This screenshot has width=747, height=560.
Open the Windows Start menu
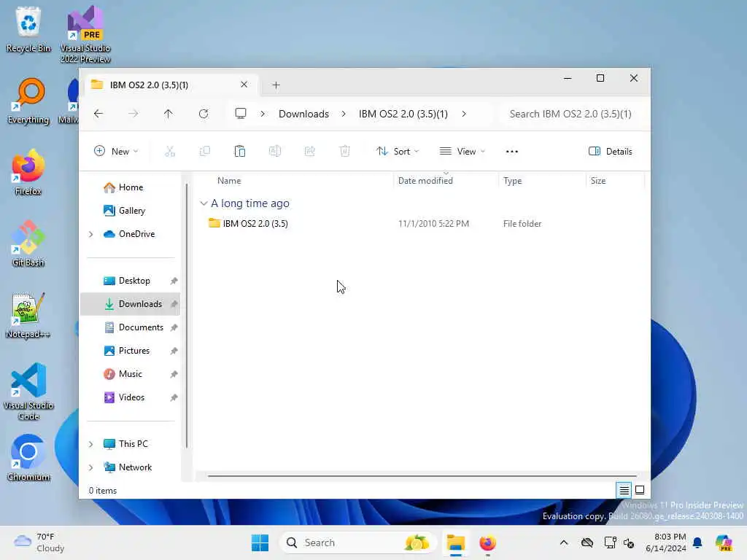click(260, 542)
